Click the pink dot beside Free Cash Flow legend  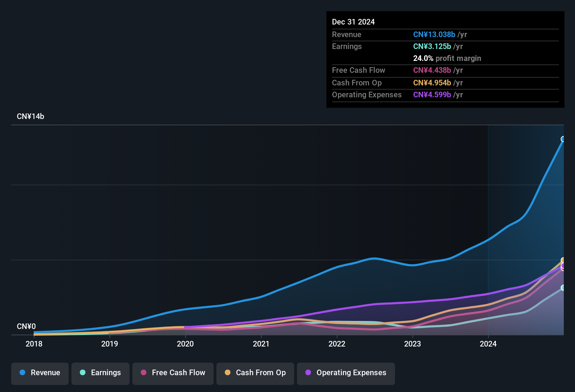click(144, 372)
